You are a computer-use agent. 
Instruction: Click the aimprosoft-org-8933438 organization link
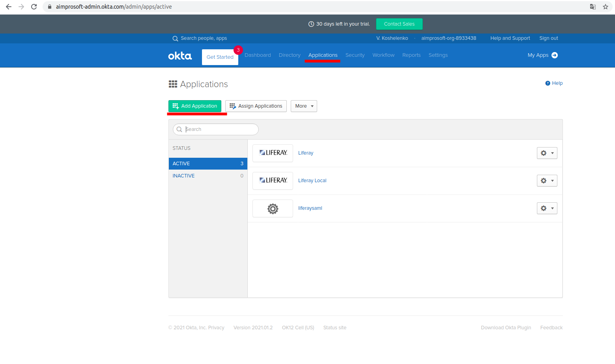pos(449,38)
